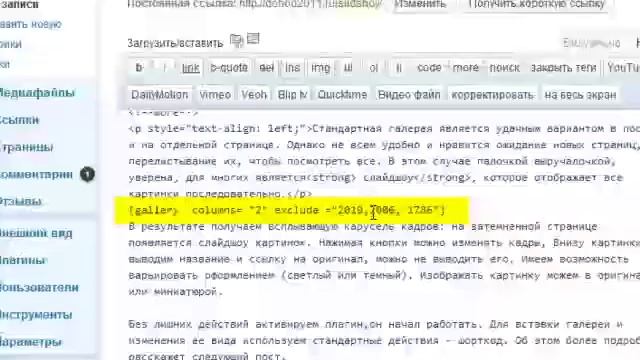Viewport: 640px width, 360px height.
Task: Click the 'на весь экран' fullscreen button
Action: pos(580,95)
